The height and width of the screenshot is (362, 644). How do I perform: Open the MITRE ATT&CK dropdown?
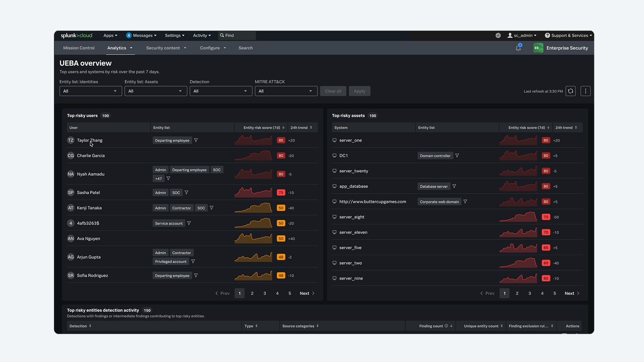pos(286,91)
